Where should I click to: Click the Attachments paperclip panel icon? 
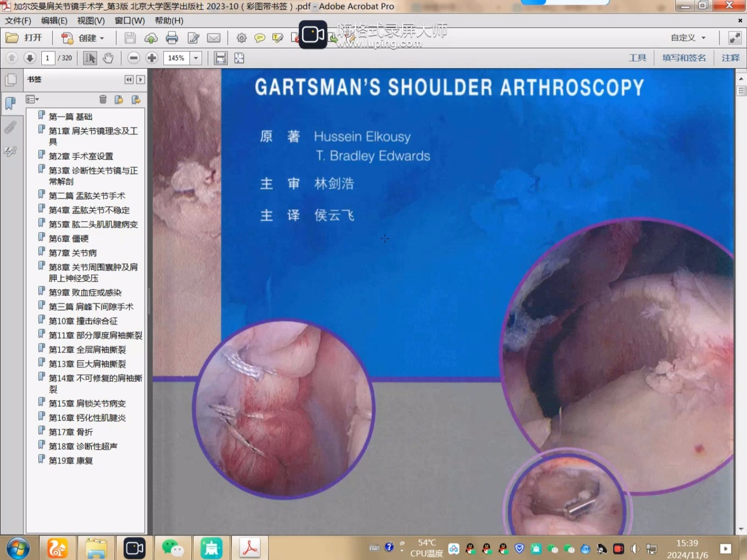pos(10,127)
